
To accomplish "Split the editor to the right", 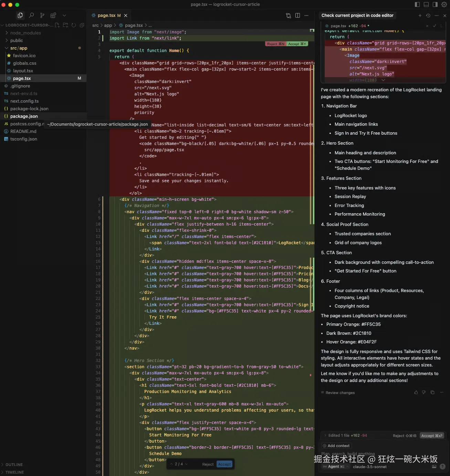I will click(x=297, y=15).
